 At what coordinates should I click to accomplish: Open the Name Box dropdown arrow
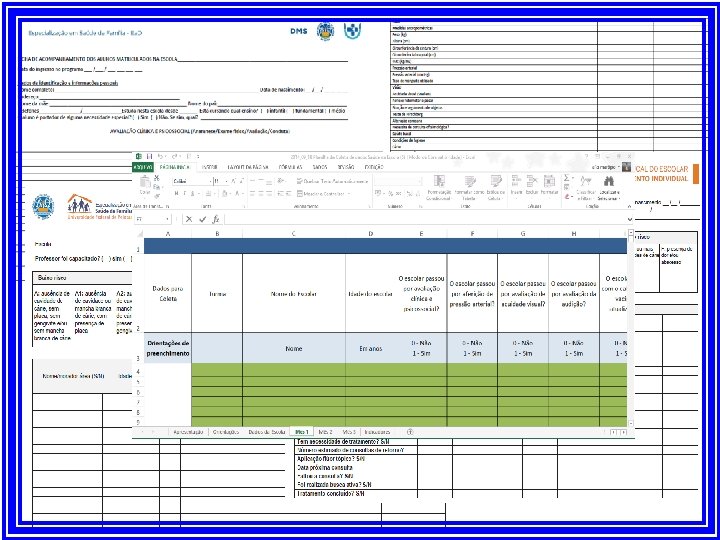point(167,219)
